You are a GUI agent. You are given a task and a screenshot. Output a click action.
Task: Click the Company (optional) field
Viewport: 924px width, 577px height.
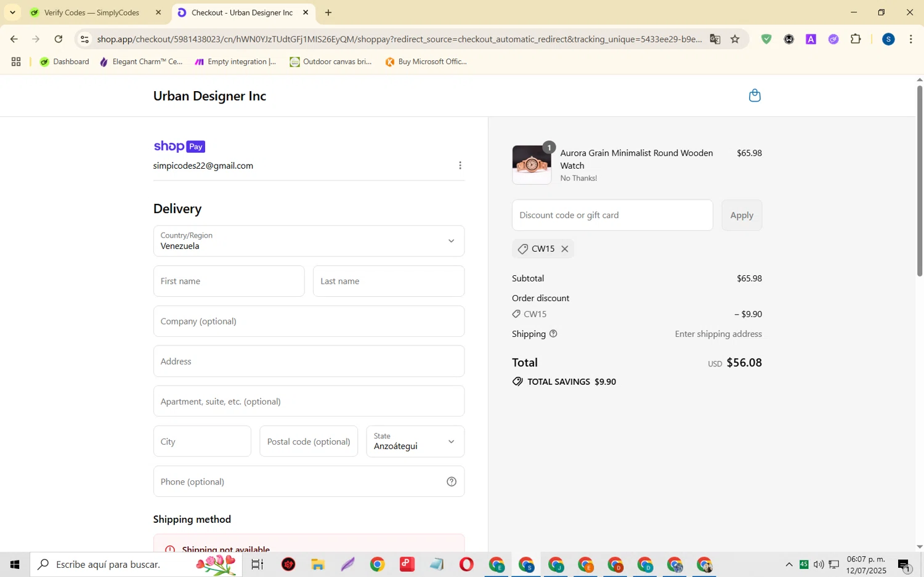[309, 321]
